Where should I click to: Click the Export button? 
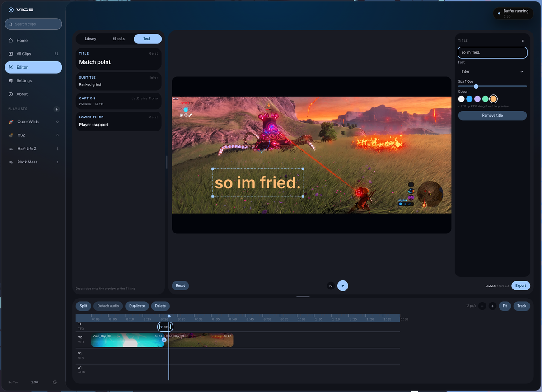point(521,285)
